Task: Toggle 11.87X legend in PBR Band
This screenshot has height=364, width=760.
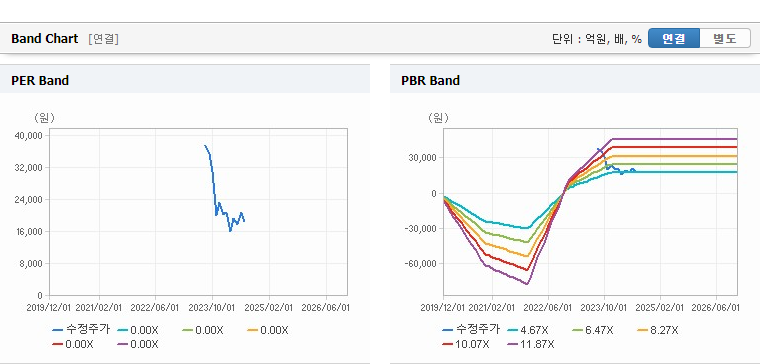Action: (531, 344)
